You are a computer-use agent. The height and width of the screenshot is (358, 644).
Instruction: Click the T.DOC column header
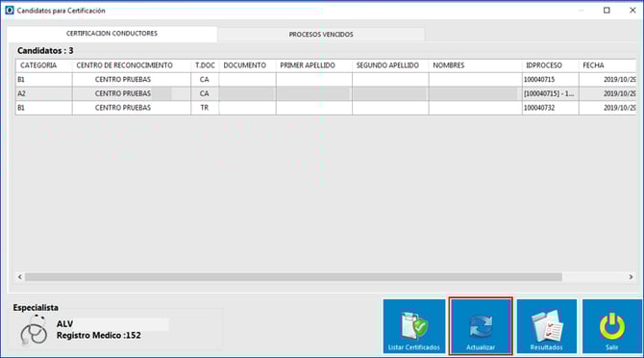pos(205,65)
